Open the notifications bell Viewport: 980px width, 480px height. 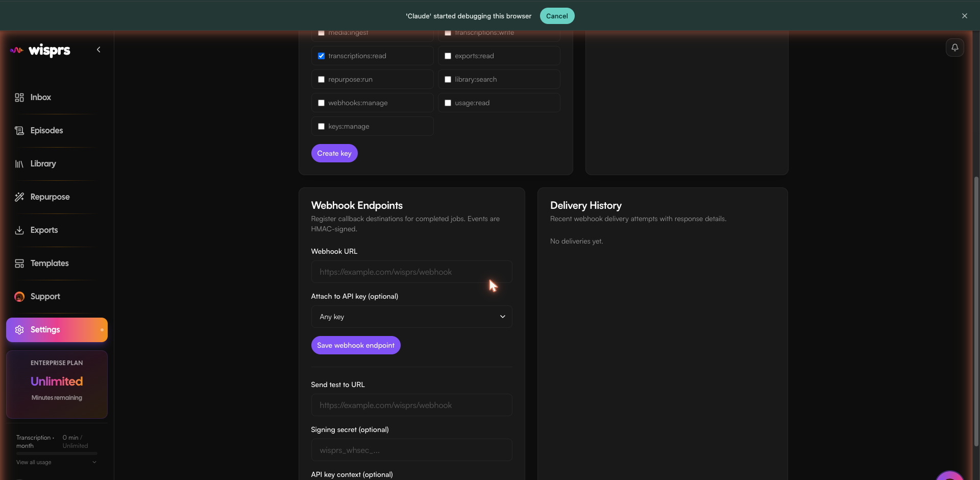tap(954, 47)
